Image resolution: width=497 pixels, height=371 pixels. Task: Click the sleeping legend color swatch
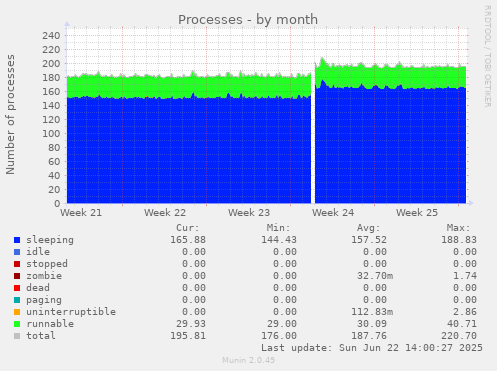[17, 240]
